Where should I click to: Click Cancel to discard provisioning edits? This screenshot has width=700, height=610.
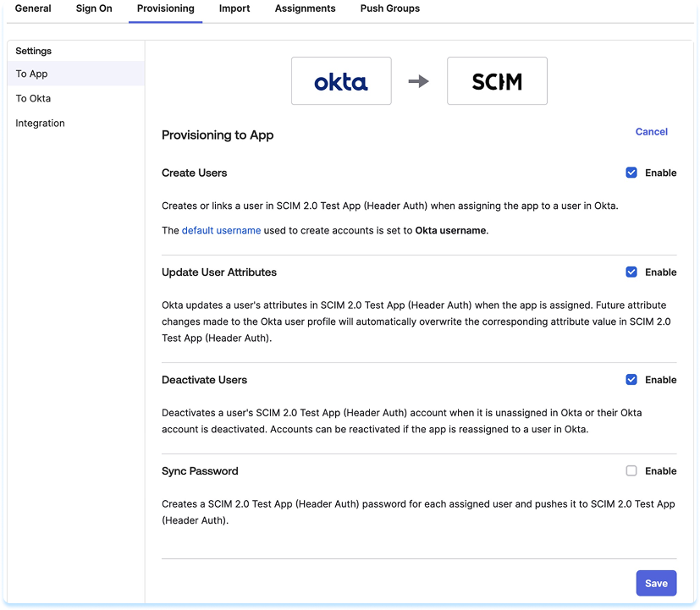point(651,132)
